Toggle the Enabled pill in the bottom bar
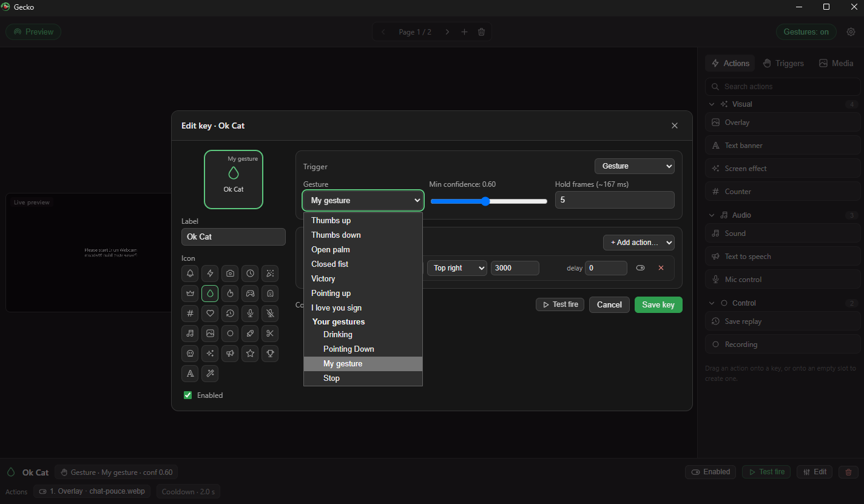Screen dimensions: 864x504 coord(710,472)
